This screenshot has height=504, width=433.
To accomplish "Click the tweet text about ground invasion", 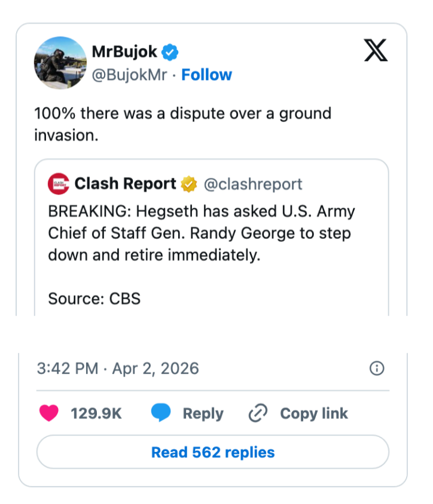I will coord(182,124).
